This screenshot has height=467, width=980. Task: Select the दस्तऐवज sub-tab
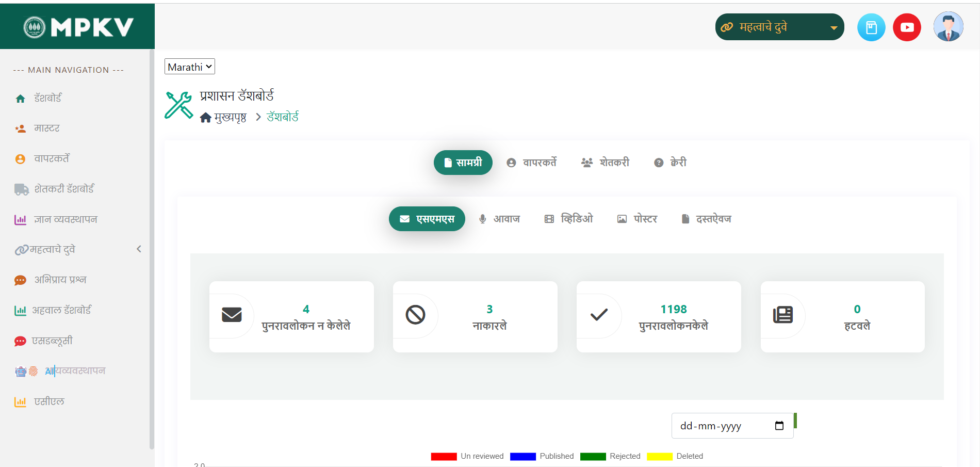(x=706, y=219)
